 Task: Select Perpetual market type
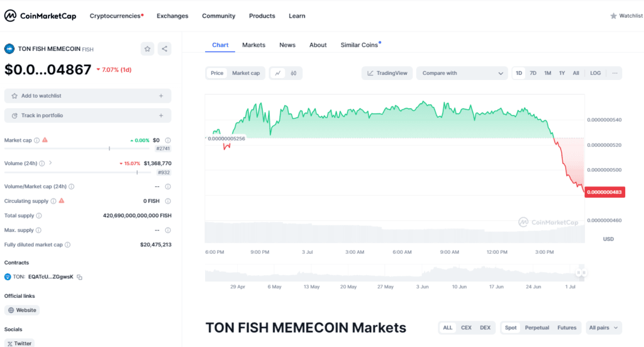click(537, 327)
